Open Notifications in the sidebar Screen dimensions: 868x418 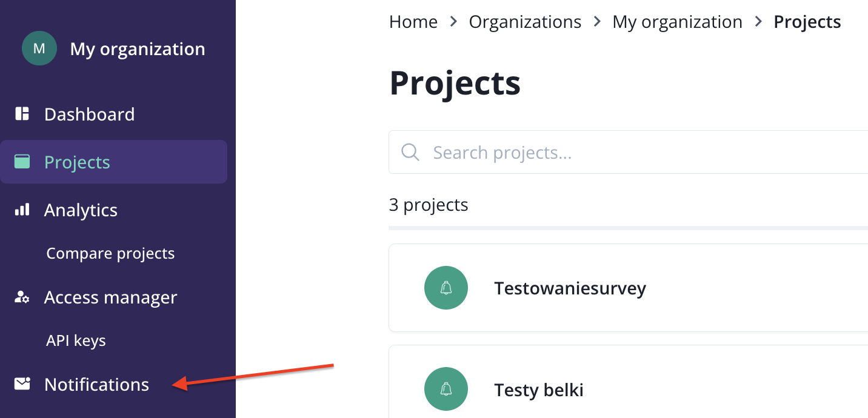pos(96,384)
